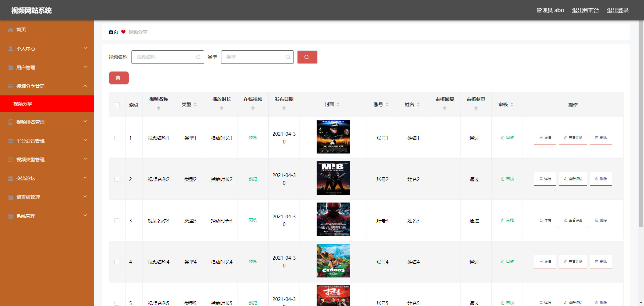This screenshot has width=644, height=306.
Task: Click 审核 edit link for row 2
Action: tap(507, 179)
